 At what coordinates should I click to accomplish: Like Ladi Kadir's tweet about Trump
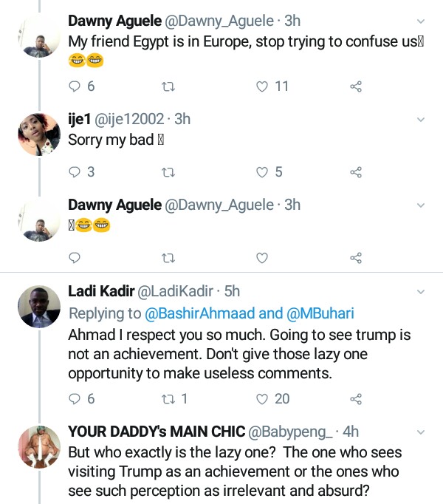pos(261,399)
